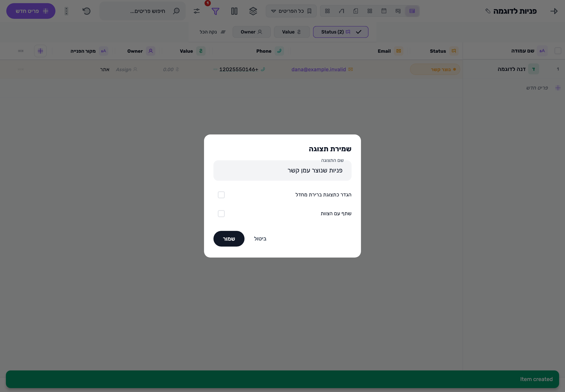Click the view name input field
Screen dimensions: 565x392
tap(282, 171)
